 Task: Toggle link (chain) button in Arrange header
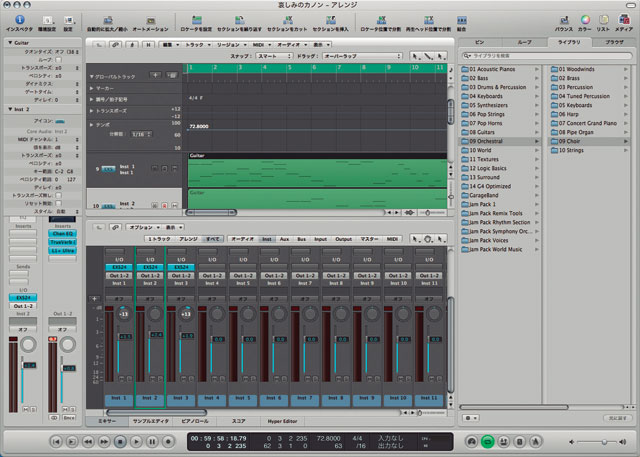[x=116, y=44]
